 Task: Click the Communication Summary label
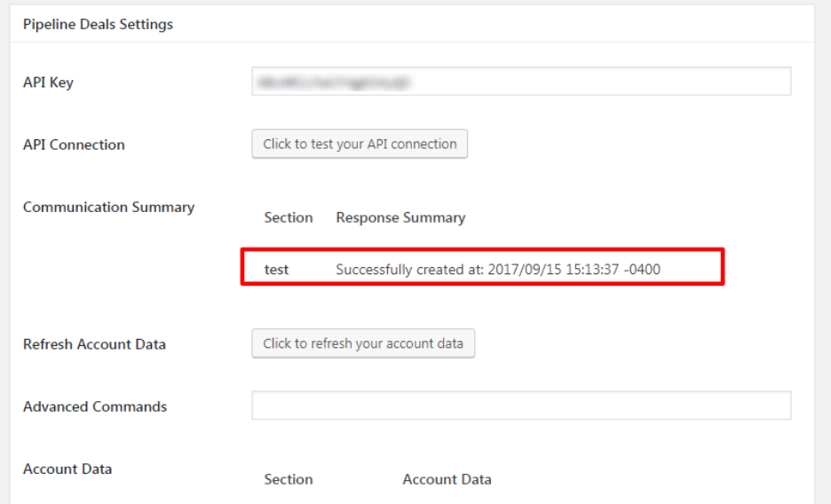pos(108,207)
